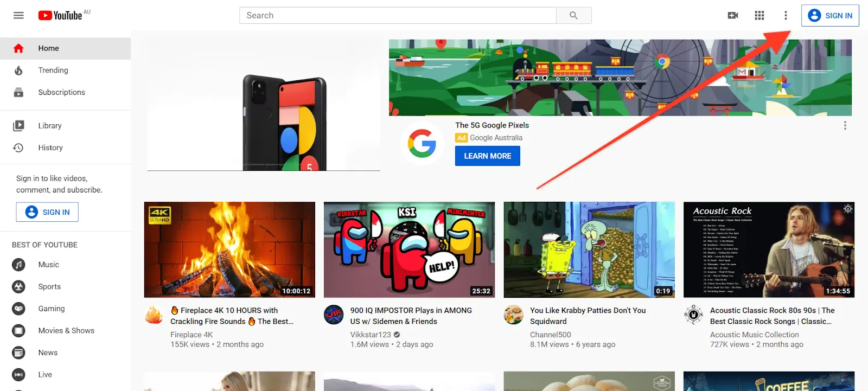Select Trending in the sidebar
The width and height of the screenshot is (868, 391).
point(65,70)
